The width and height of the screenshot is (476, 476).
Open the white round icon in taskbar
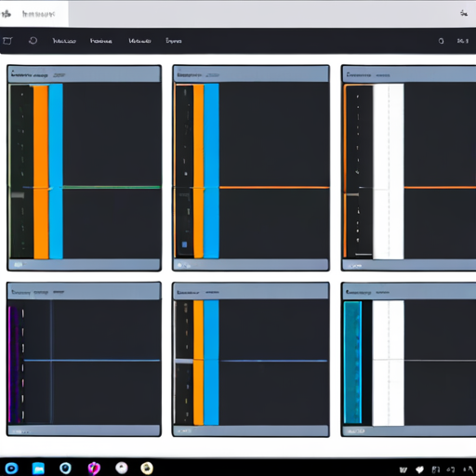(x=122, y=468)
